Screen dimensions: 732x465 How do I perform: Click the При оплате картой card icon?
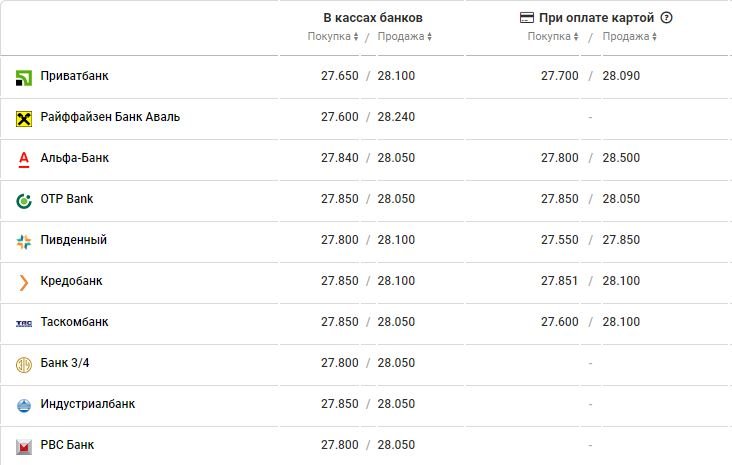pyautogui.click(x=527, y=18)
